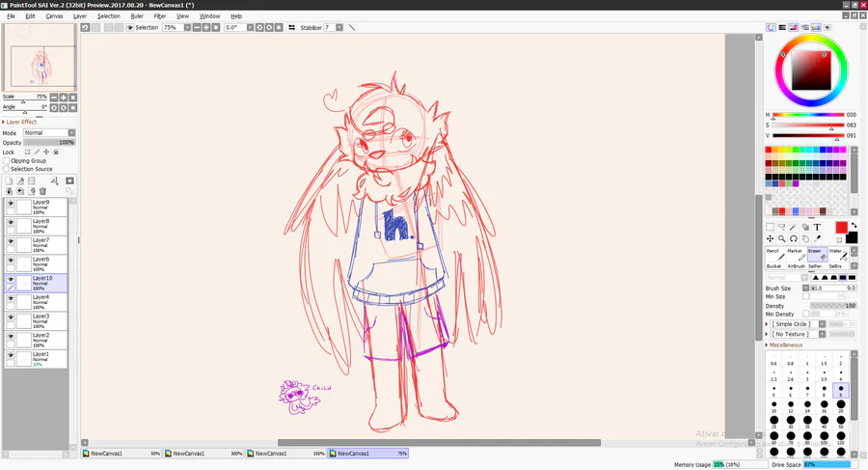The image size is (868, 470).
Task: Zoom in with toolbar plus button
Action: click(x=206, y=27)
